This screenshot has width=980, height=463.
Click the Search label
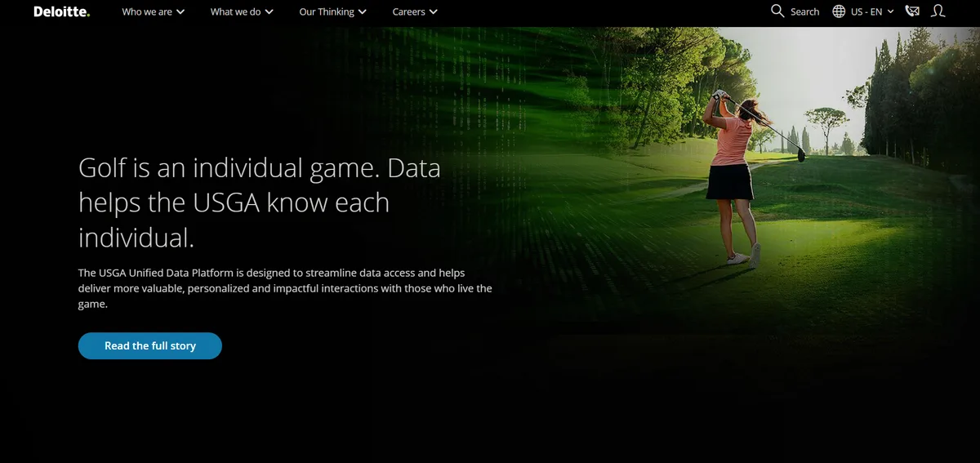click(804, 11)
